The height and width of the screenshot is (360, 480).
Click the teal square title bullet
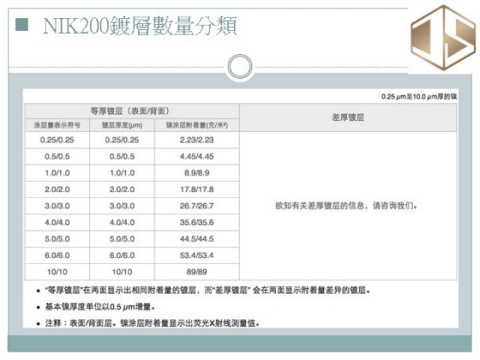click(x=22, y=25)
